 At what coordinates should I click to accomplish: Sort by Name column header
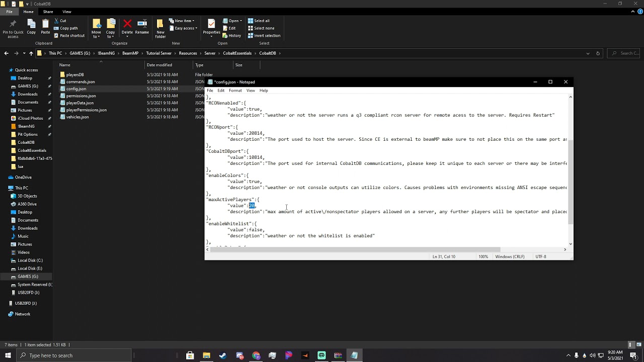point(64,65)
